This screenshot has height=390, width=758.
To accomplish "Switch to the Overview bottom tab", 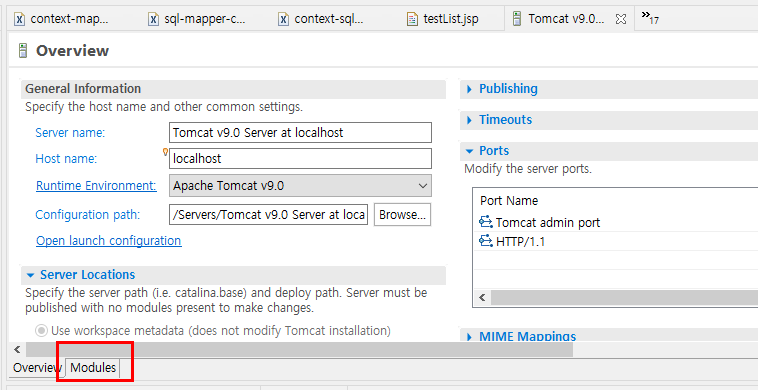I will pos(37,368).
